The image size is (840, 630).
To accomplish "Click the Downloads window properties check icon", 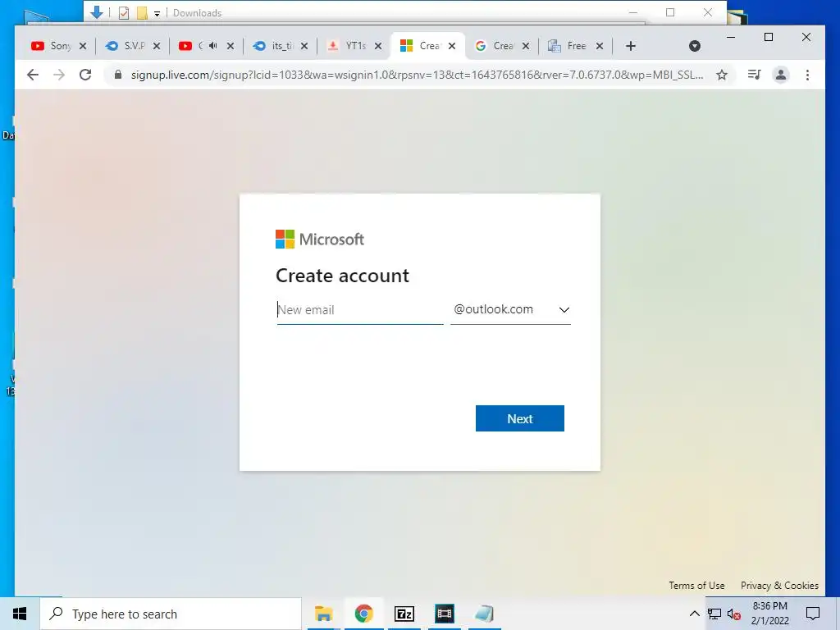I will pyautogui.click(x=124, y=13).
